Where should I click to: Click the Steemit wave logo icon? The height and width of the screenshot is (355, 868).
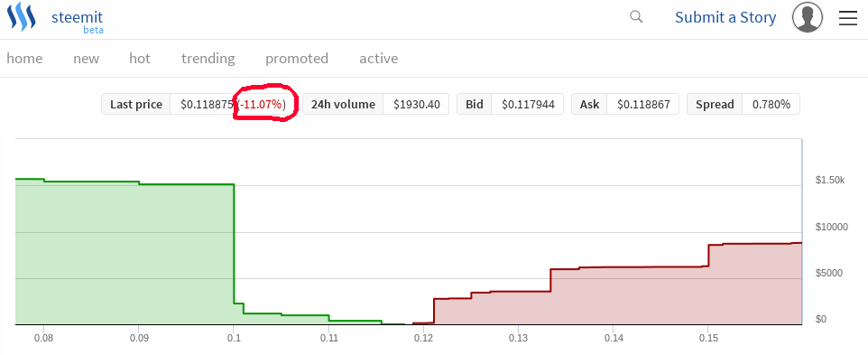coord(22,16)
